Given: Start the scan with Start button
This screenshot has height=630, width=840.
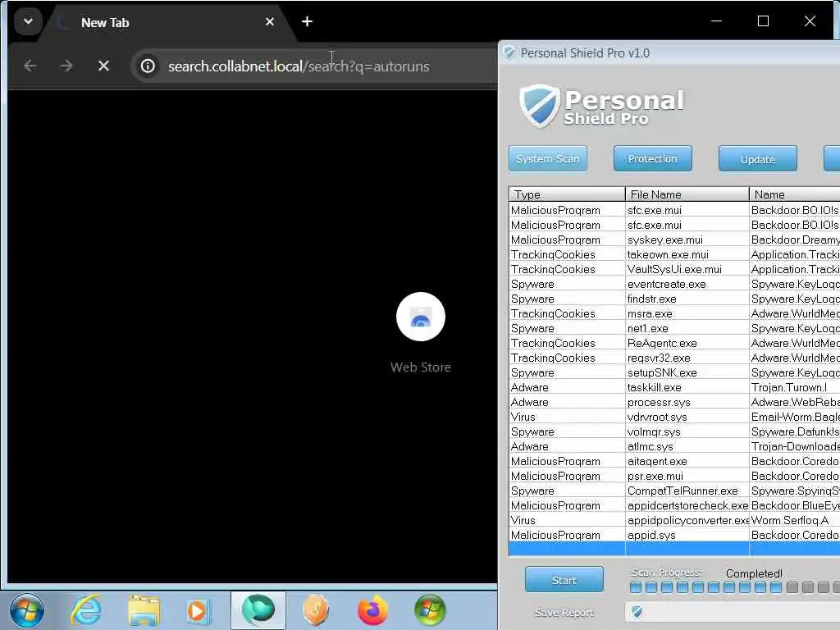Looking at the screenshot, I should point(564,580).
